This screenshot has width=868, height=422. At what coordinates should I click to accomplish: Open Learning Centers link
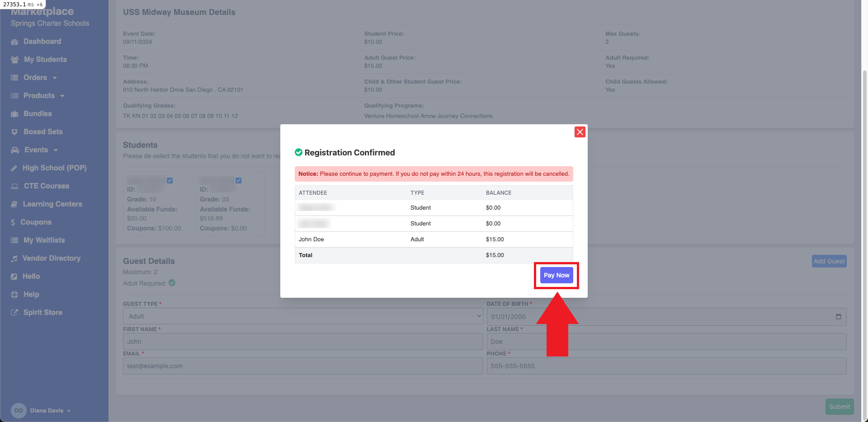click(52, 204)
